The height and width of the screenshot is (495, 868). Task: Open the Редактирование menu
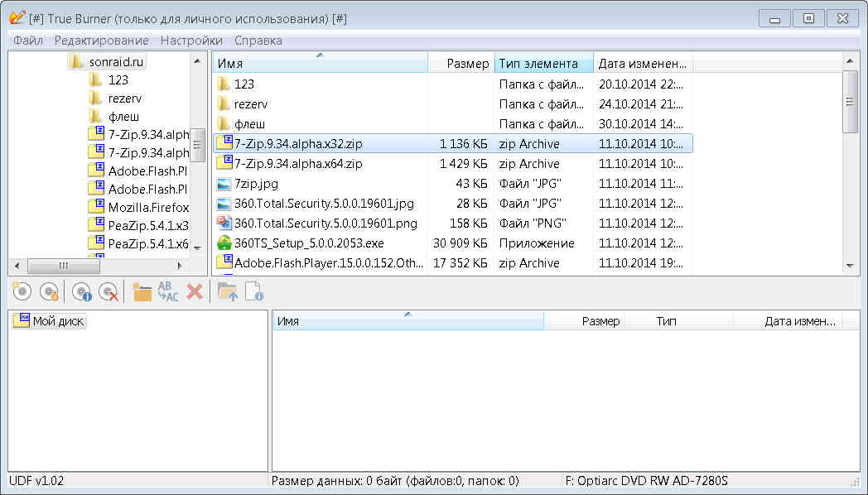[101, 41]
